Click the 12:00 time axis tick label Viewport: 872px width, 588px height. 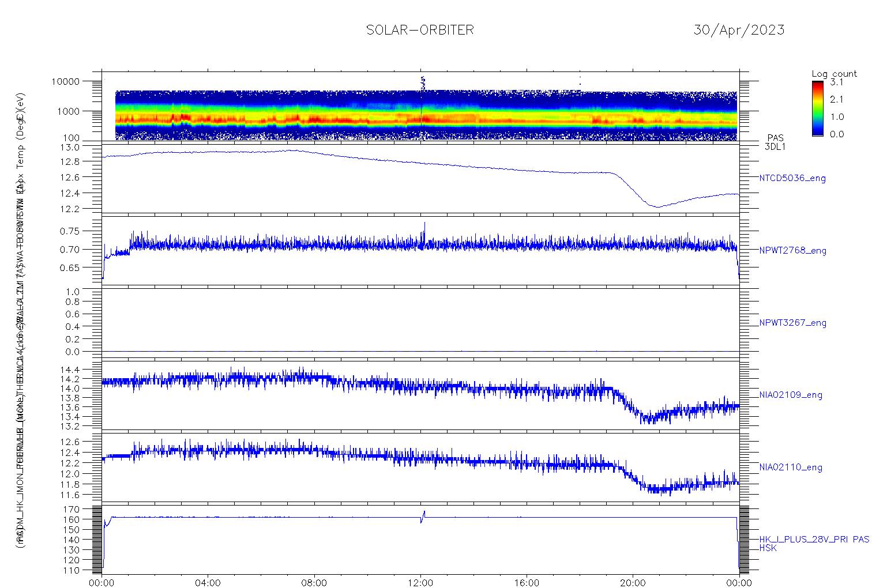coord(420,582)
